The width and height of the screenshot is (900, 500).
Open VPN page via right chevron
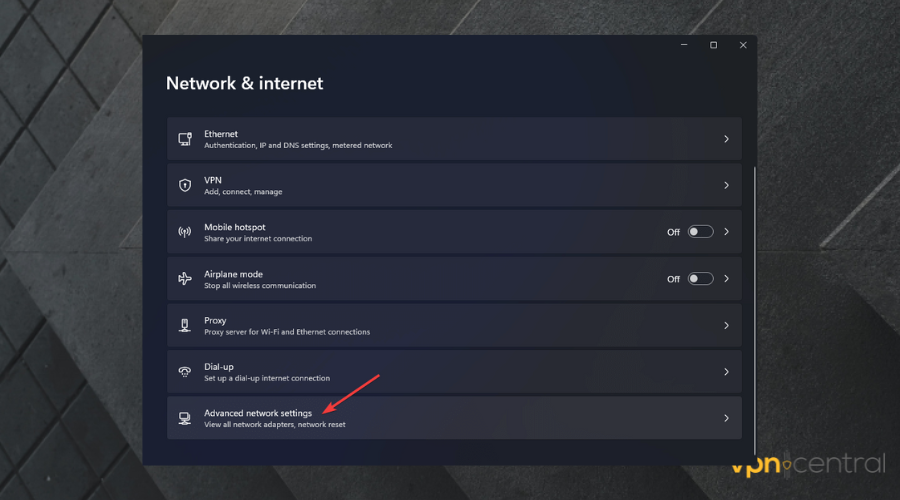[726, 185]
